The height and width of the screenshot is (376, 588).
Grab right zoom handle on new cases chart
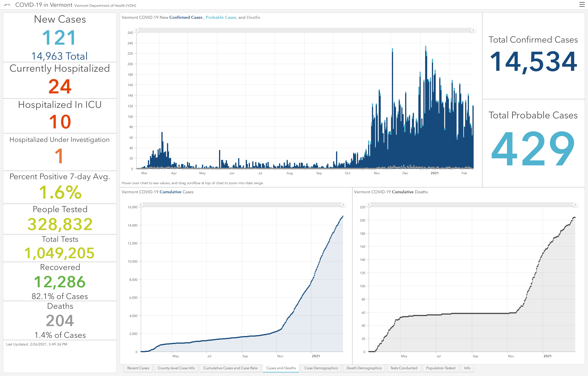pos(473,30)
